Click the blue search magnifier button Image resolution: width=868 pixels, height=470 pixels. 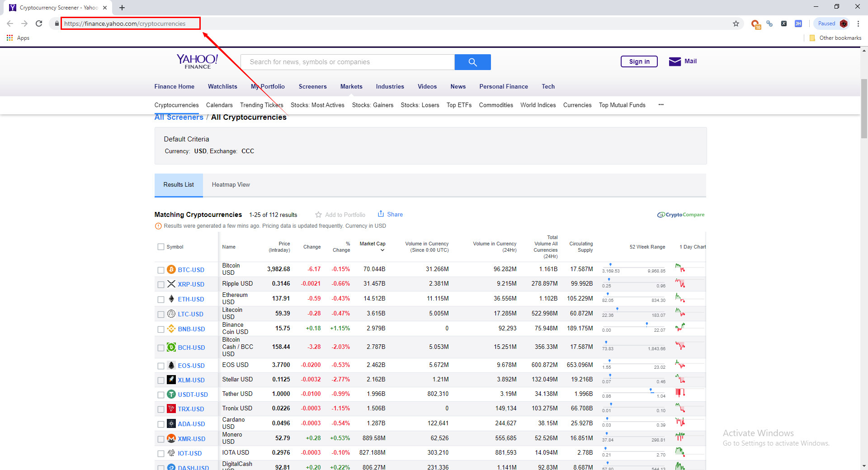point(472,62)
